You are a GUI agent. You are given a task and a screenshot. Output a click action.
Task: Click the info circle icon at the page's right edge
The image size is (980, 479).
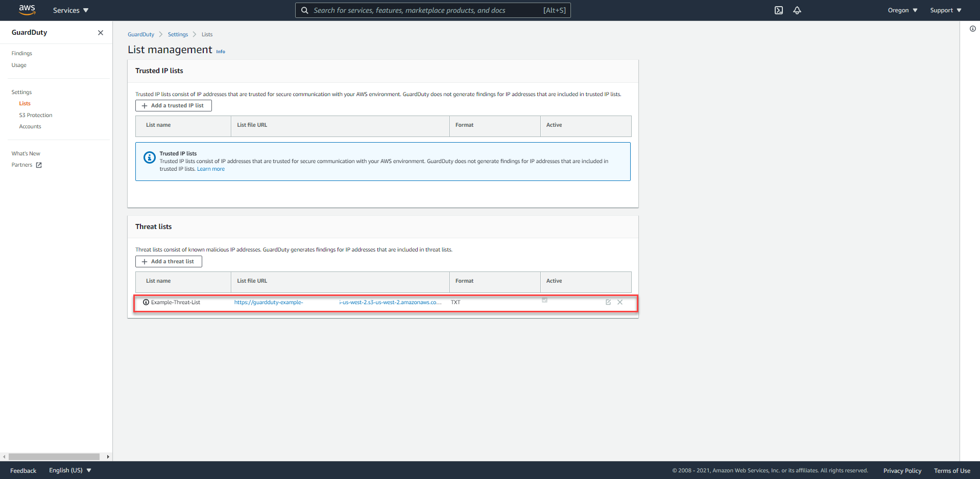pos(973,29)
